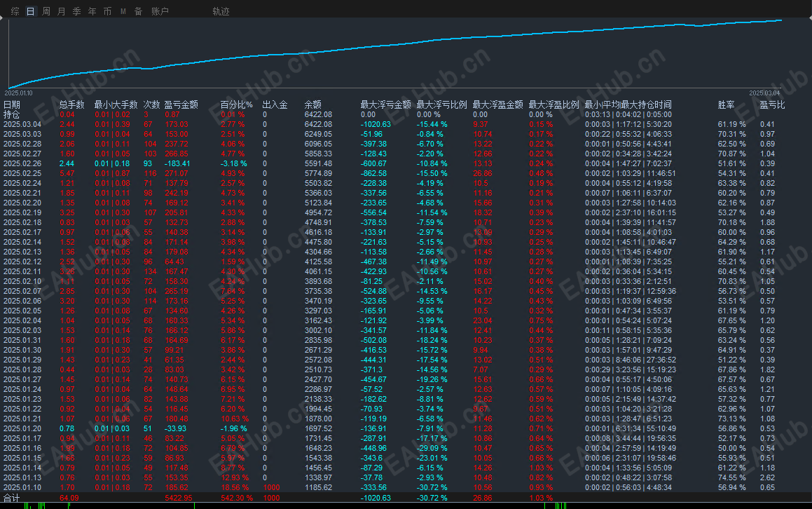Click the 最大浮盈比例 column header
The image size is (812, 509).
553,104
